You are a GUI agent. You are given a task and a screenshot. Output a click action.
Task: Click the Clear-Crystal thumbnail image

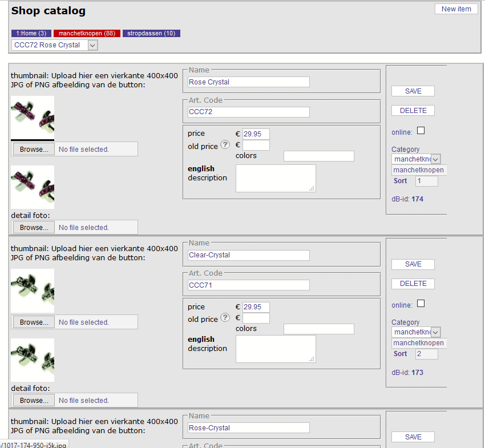click(x=33, y=291)
